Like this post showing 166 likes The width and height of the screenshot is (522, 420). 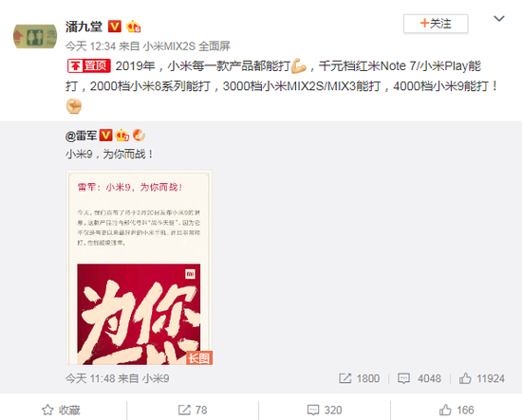[x=457, y=410]
